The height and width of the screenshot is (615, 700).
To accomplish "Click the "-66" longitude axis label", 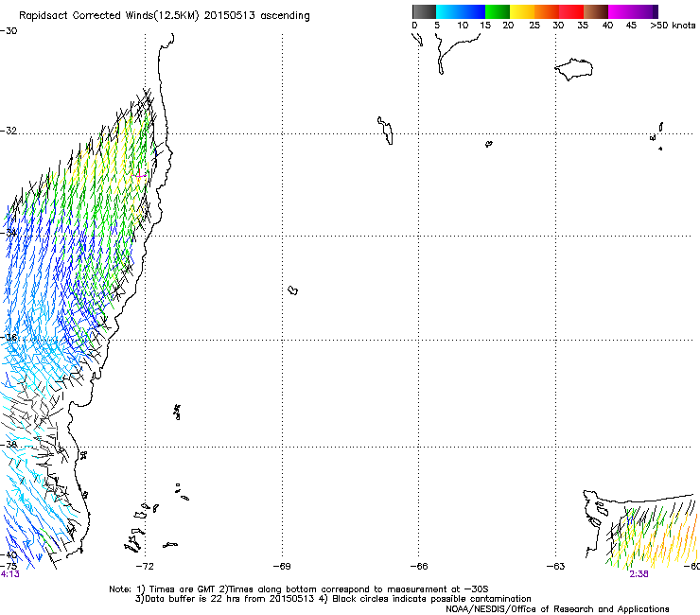I will 419,566.
